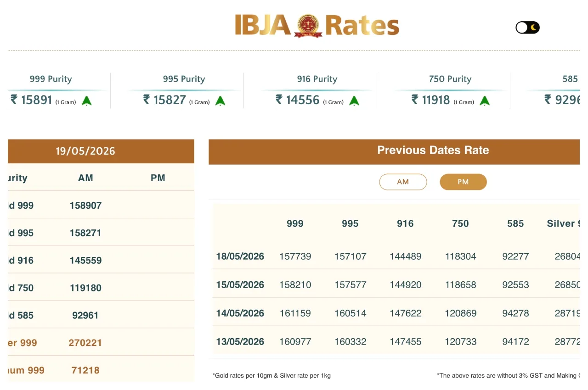Click the 92961 AM rate value
The width and height of the screenshot is (588, 390).
click(85, 316)
